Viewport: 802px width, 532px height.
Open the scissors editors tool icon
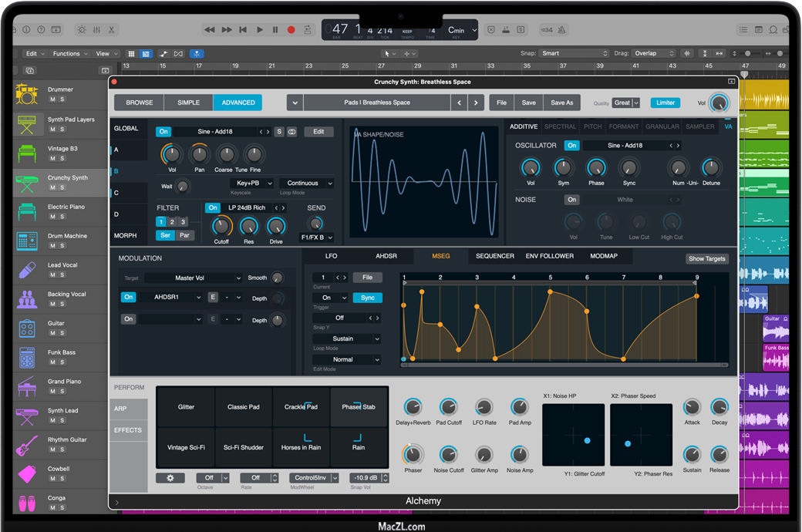[112, 30]
